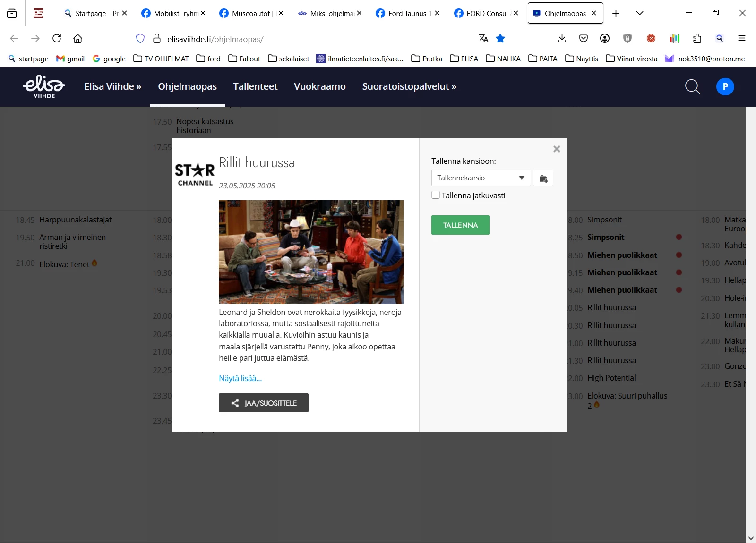List all tabs with the chevron

click(x=640, y=13)
